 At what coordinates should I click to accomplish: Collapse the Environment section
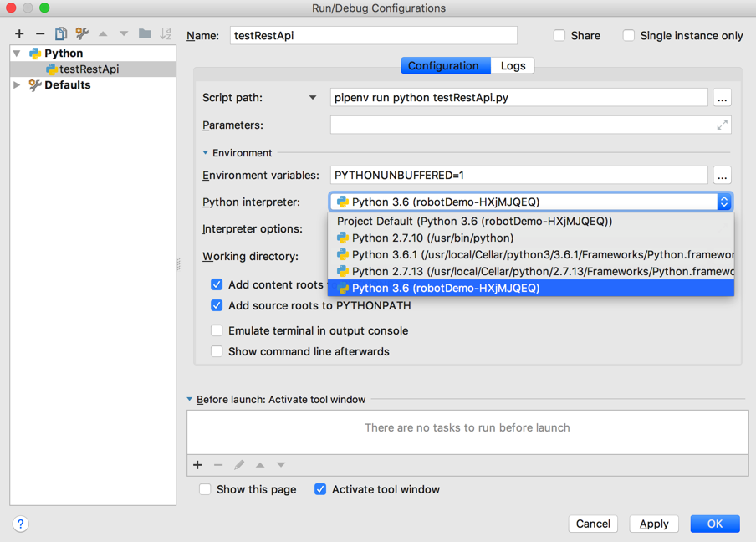coord(206,153)
